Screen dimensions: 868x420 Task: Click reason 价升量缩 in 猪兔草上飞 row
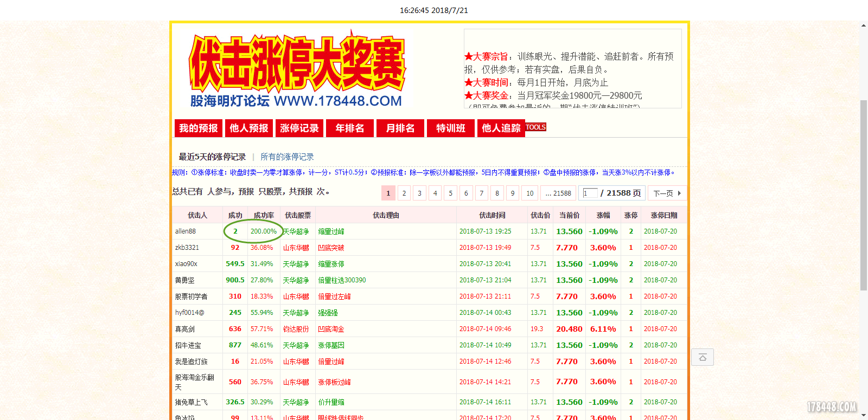click(331, 402)
